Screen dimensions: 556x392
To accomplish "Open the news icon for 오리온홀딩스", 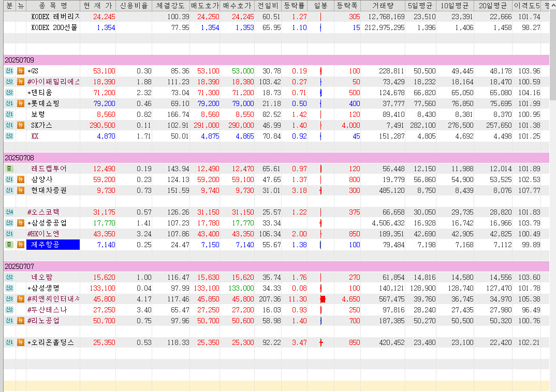I will tap(21, 342).
